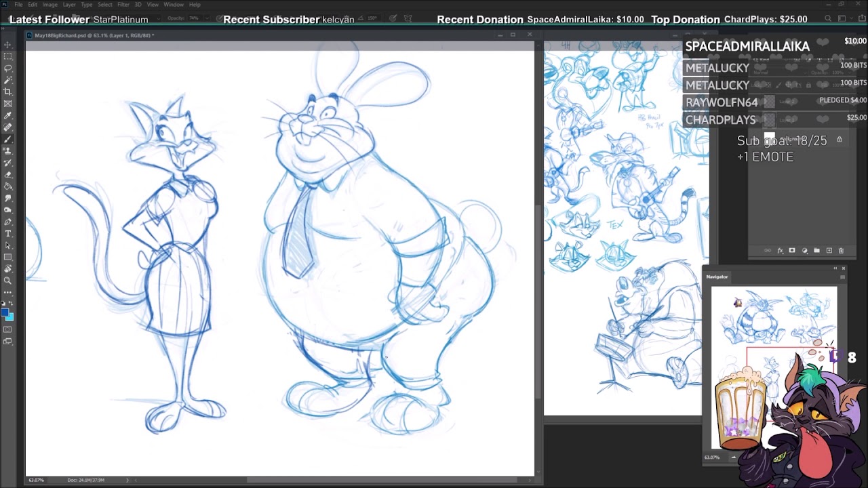Viewport: 868px width, 488px height.
Task: Change the screen mode
Action: tap(8, 342)
